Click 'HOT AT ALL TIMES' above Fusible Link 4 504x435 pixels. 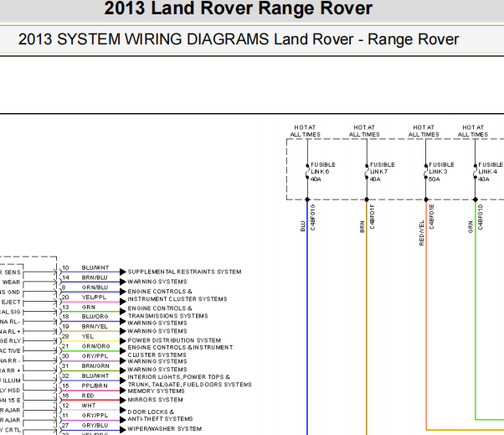pyautogui.click(x=473, y=131)
